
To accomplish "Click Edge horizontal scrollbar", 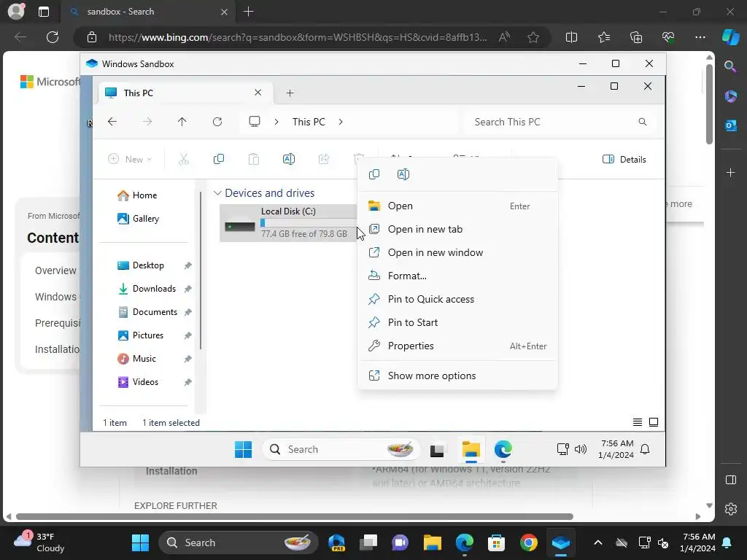I will [295, 517].
